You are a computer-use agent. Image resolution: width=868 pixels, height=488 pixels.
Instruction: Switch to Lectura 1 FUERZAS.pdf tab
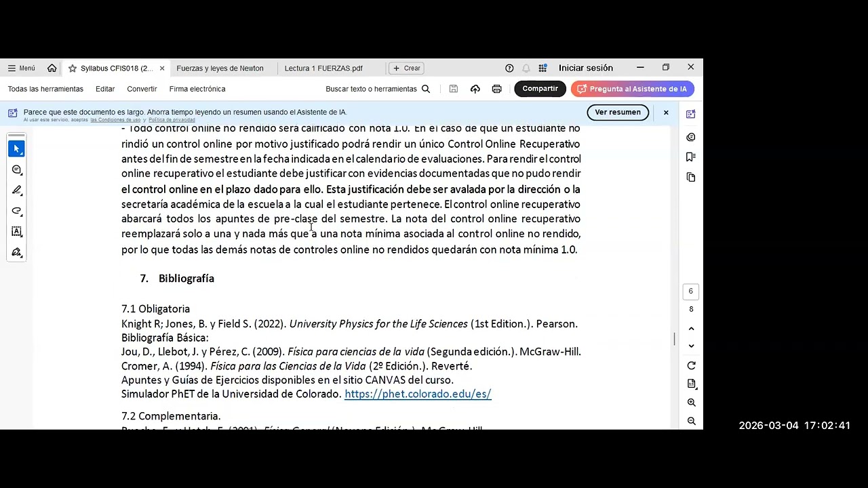click(x=323, y=68)
